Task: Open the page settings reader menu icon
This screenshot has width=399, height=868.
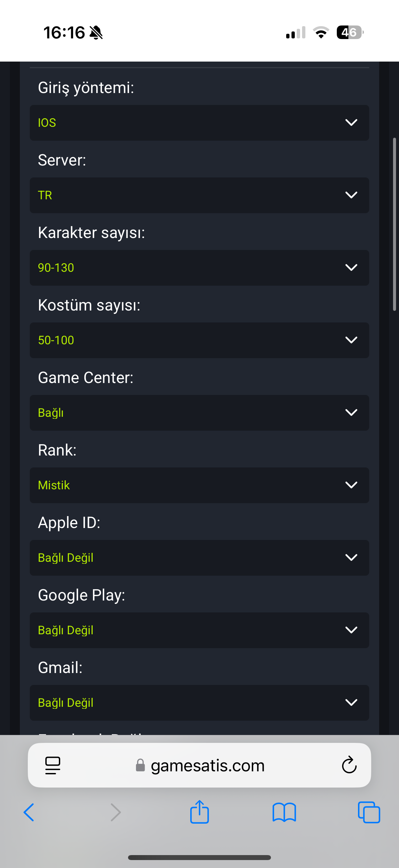Action: pyautogui.click(x=53, y=765)
